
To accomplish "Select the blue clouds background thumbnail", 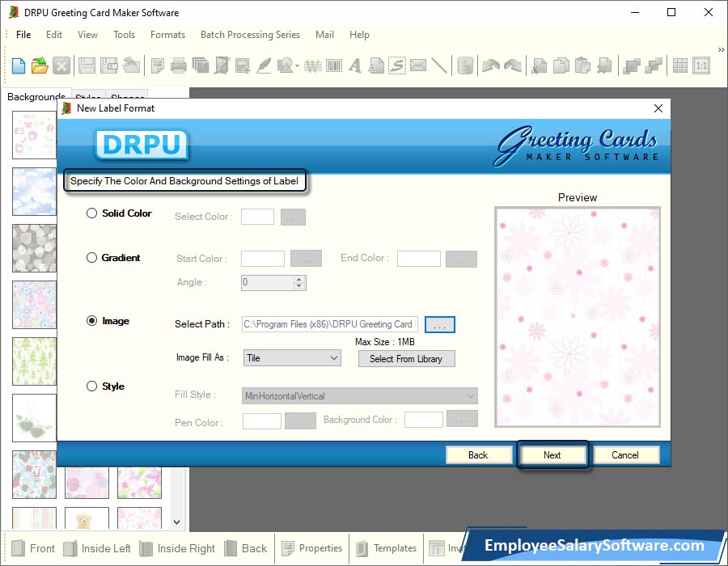I will [x=34, y=192].
